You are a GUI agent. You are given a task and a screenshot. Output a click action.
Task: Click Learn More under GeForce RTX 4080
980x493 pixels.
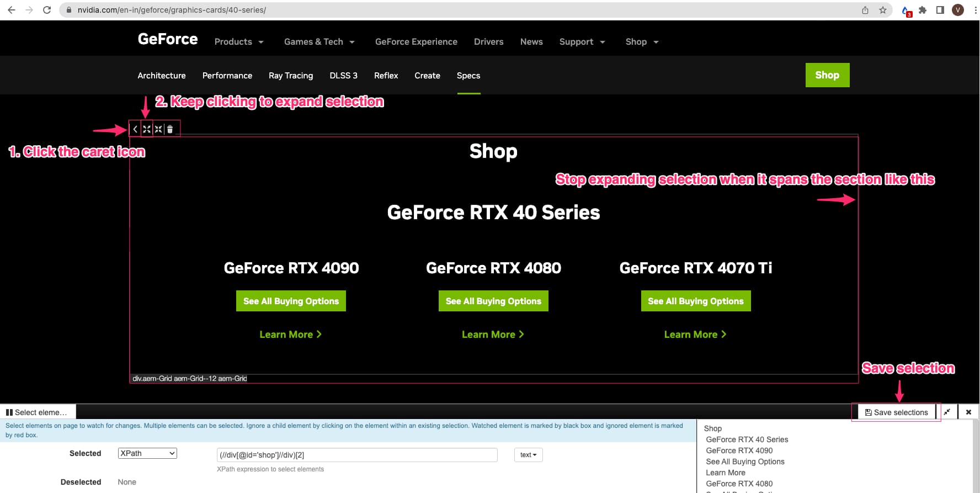coord(493,335)
